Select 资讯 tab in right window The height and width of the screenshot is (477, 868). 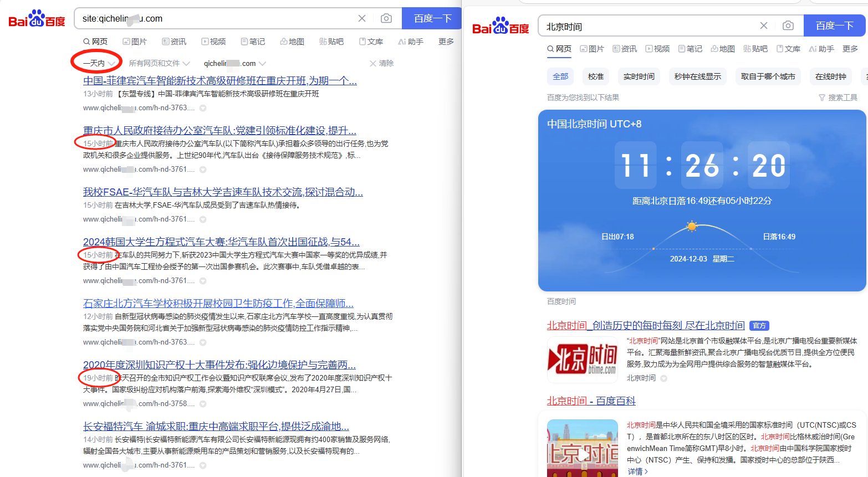(625, 49)
